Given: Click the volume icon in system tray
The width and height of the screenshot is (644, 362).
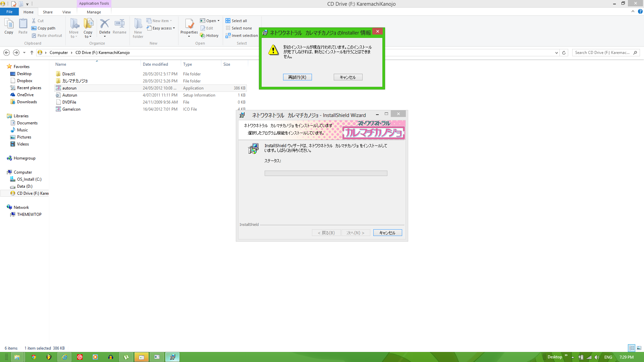Looking at the screenshot, I should click(597, 357).
